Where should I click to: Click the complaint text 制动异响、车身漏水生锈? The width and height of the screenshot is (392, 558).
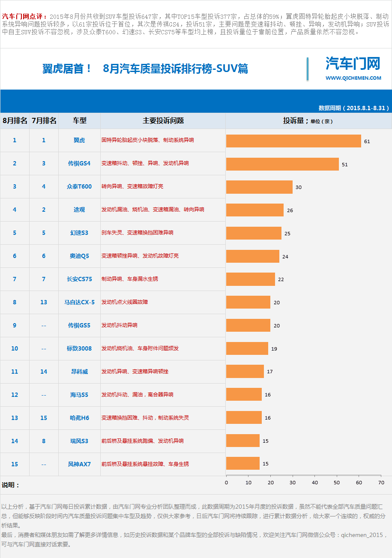pyautogui.click(x=130, y=279)
